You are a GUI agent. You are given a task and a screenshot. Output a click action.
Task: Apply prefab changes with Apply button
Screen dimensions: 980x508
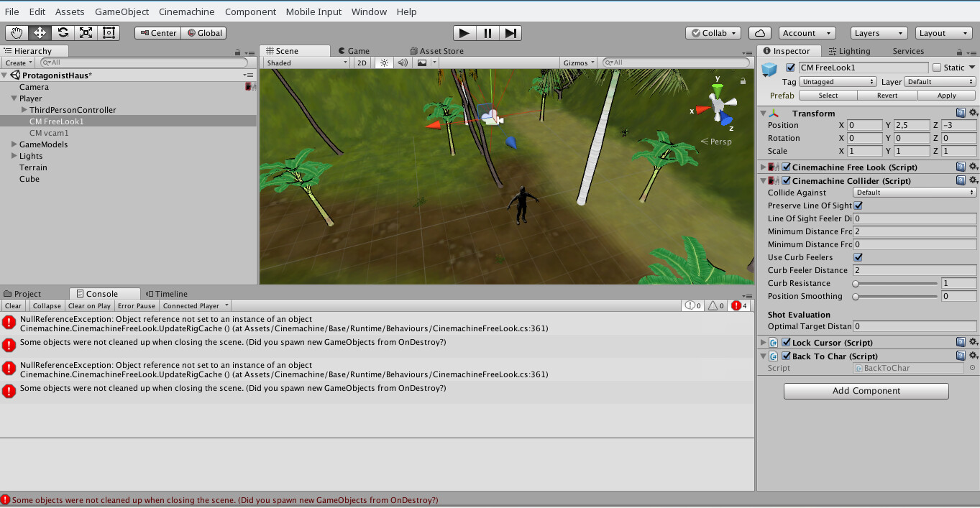[x=946, y=95]
